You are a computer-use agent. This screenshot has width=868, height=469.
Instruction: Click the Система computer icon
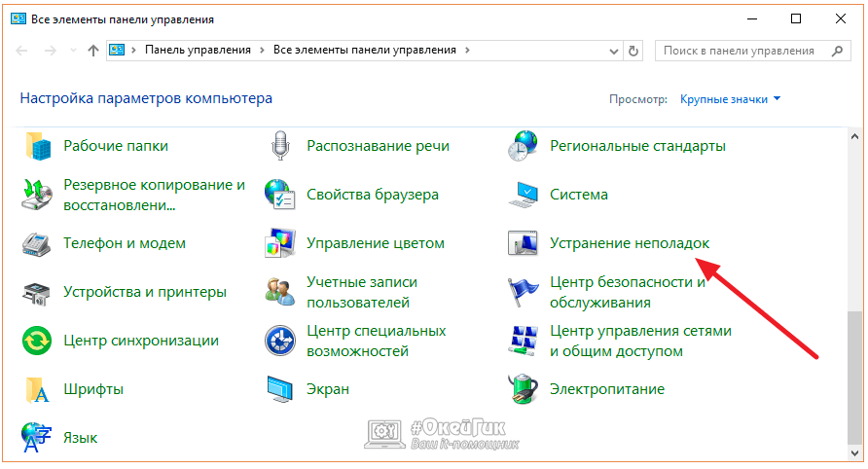click(523, 195)
